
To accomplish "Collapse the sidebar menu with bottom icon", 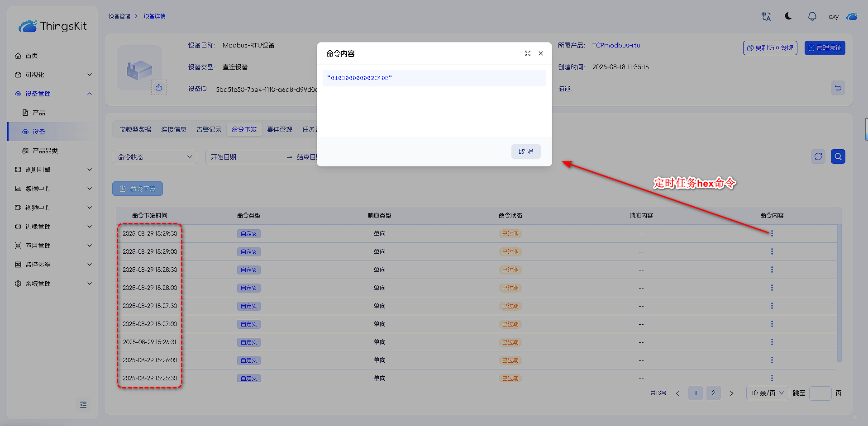I will [83, 405].
